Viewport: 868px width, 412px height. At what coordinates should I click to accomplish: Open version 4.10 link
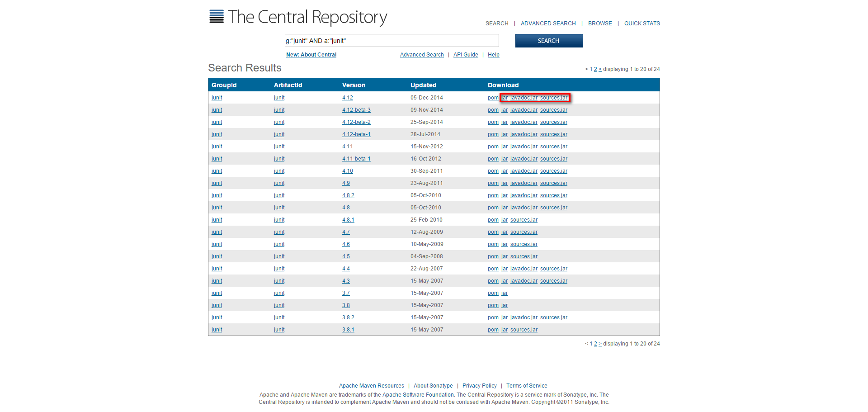pyautogui.click(x=347, y=171)
